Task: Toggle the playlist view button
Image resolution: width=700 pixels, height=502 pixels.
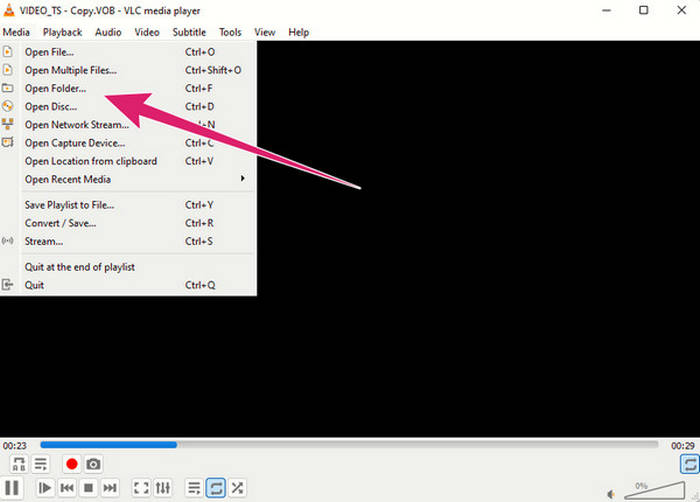Action: [194, 488]
